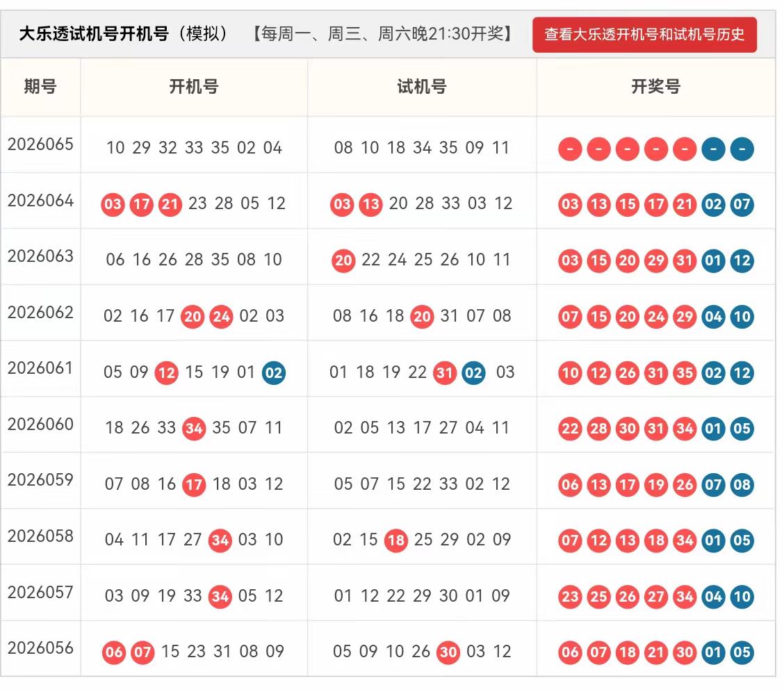
Task: Click blue ball 04 in 2026062 开奖号
Action: click(x=714, y=316)
